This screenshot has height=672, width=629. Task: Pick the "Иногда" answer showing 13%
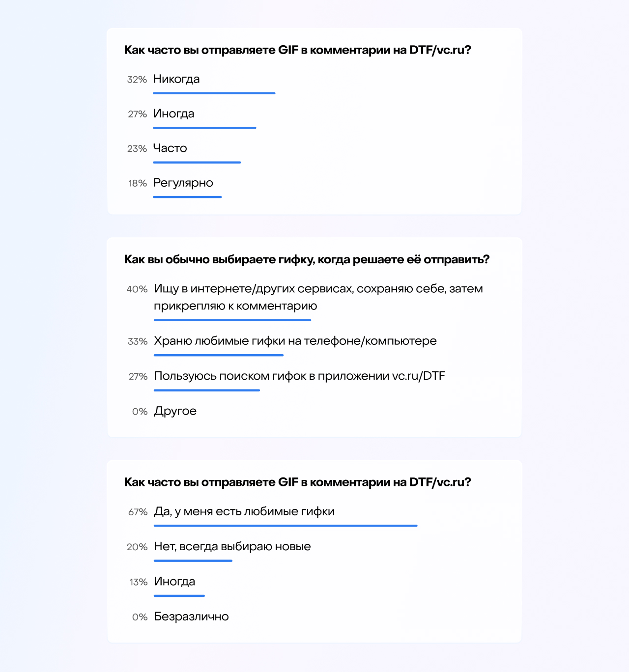[174, 582]
